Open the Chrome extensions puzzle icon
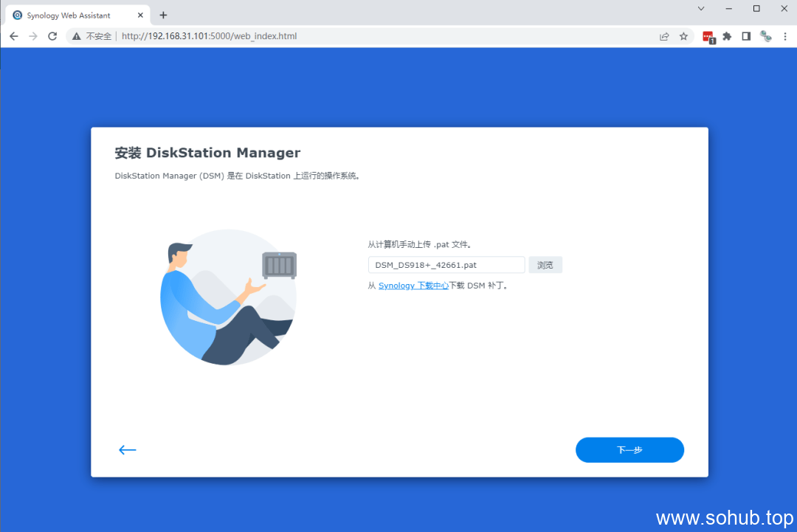The image size is (797, 532). (727, 35)
